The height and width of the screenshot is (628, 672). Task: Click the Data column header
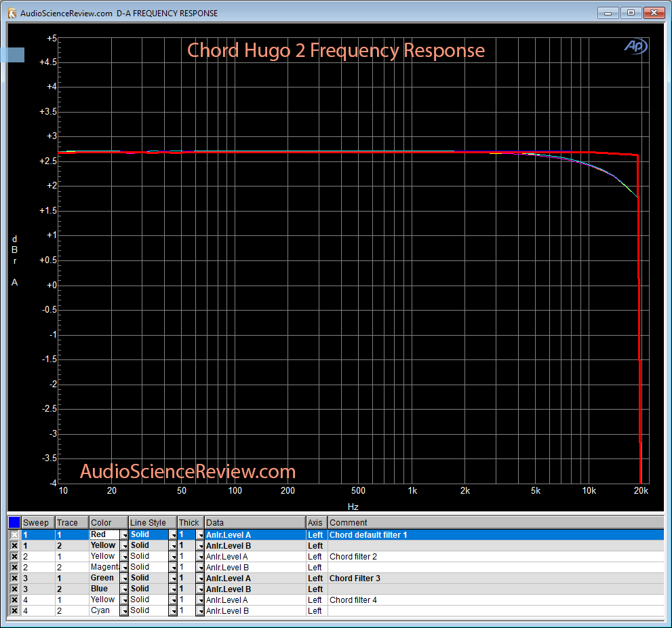255,523
